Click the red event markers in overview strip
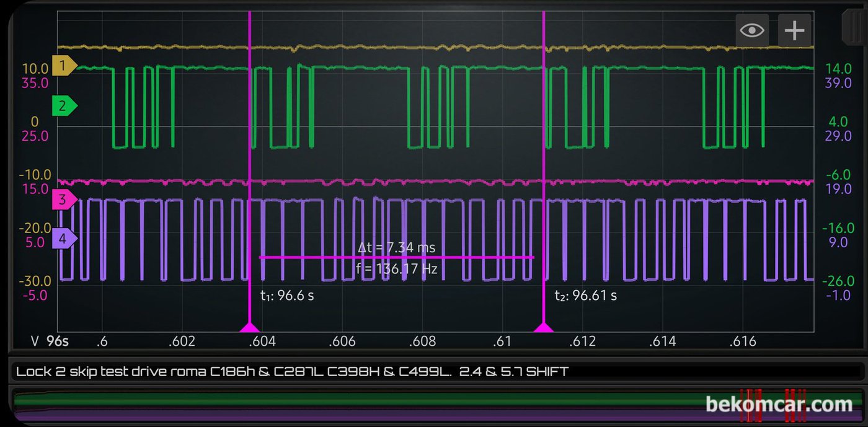Viewport: 868px width, 427px height. pyautogui.click(x=773, y=405)
